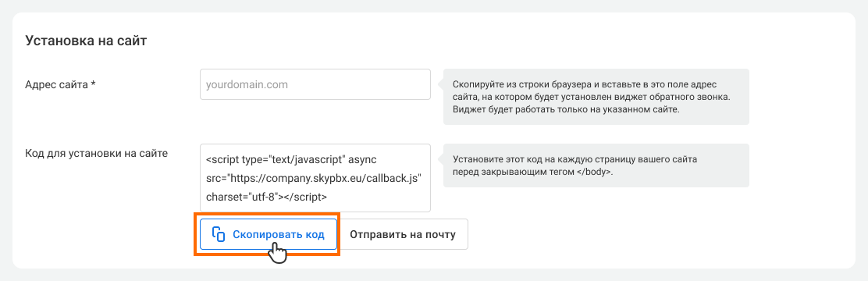This screenshot has height=281, width=868.
Task: Click the required asterisk after Адрес сайта
Action: (x=94, y=84)
